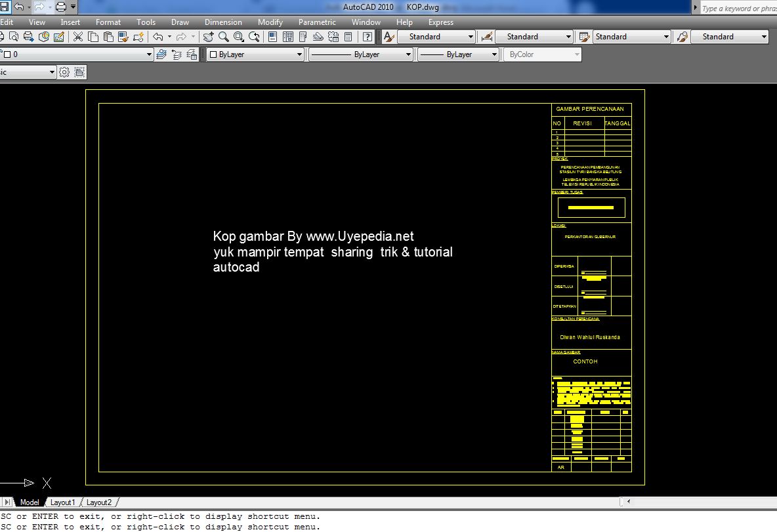
Task: Click the Copy icon
Action: (93, 37)
